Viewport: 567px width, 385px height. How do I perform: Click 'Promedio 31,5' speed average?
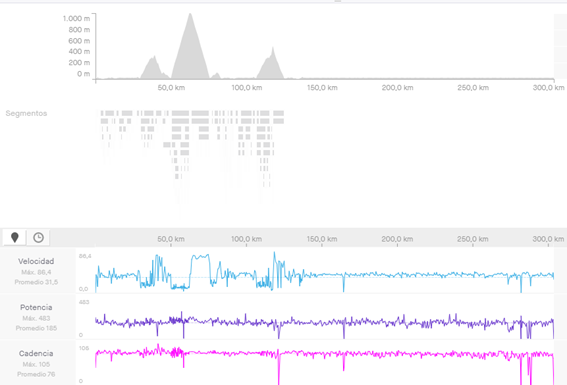[36, 282]
